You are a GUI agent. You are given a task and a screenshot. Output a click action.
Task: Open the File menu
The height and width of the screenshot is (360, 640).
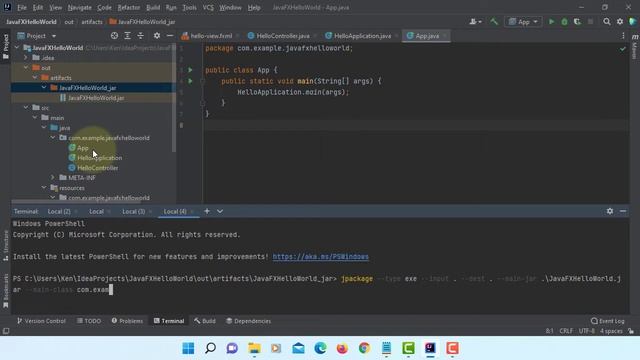[22, 7]
